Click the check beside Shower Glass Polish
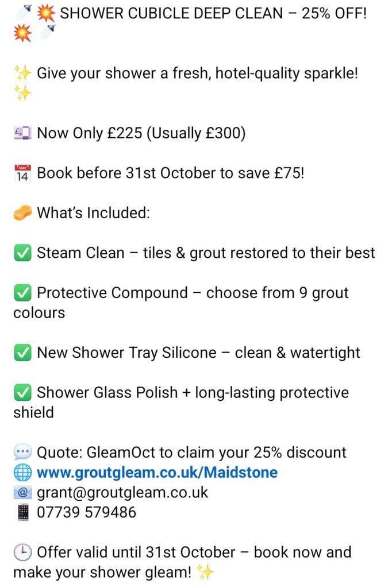Image resolution: width=392 pixels, height=588 pixels. tap(23, 393)
